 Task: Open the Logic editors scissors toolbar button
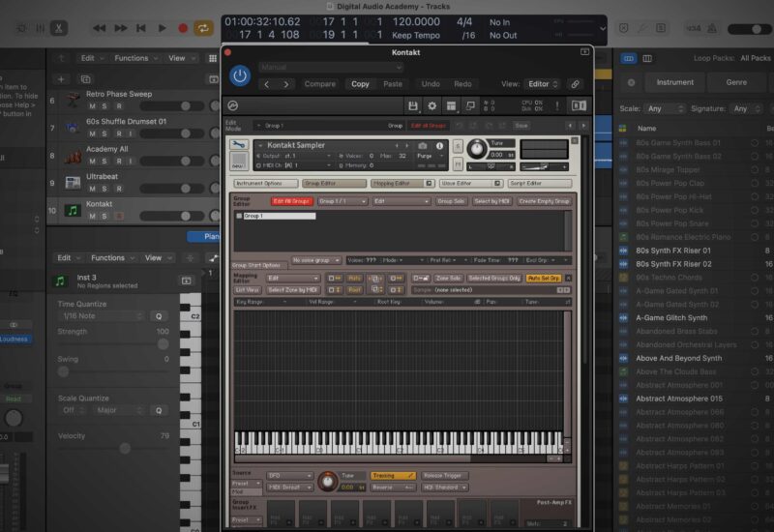pyautogui.click(x=59, y=28)
